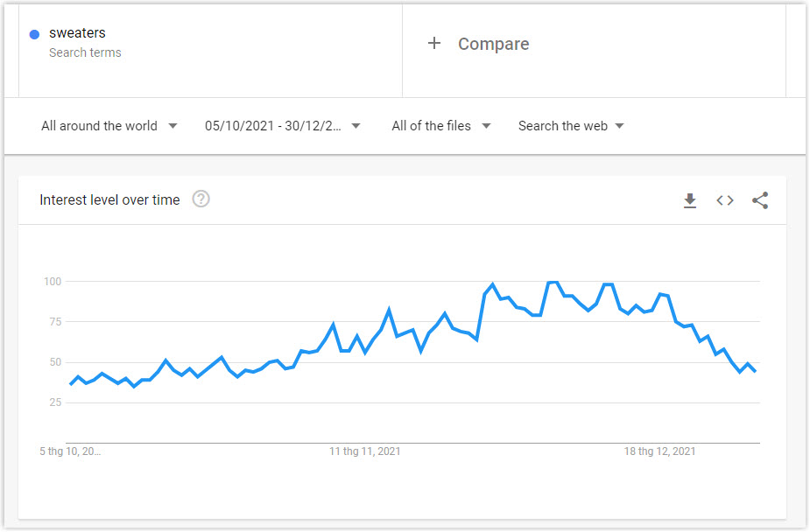
Task: Click the Search terms label
Action: [85, 52]
